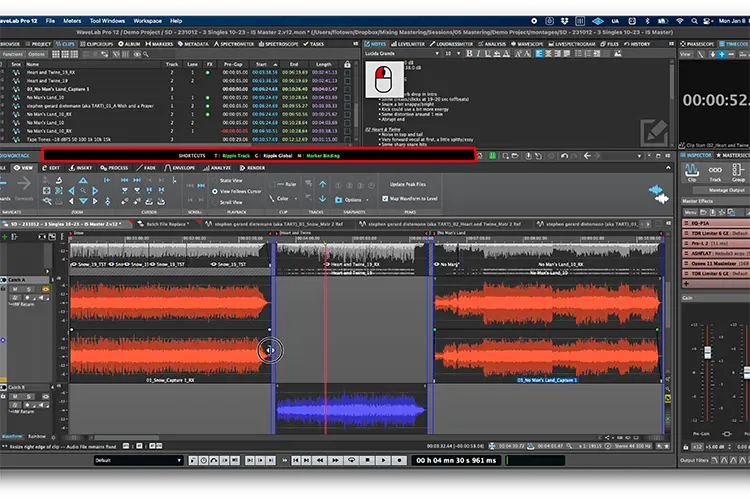The height and width of the screenshot is (500, 750).
Task: Open the Render ribbon tab
Action: (x=253, y=168)
